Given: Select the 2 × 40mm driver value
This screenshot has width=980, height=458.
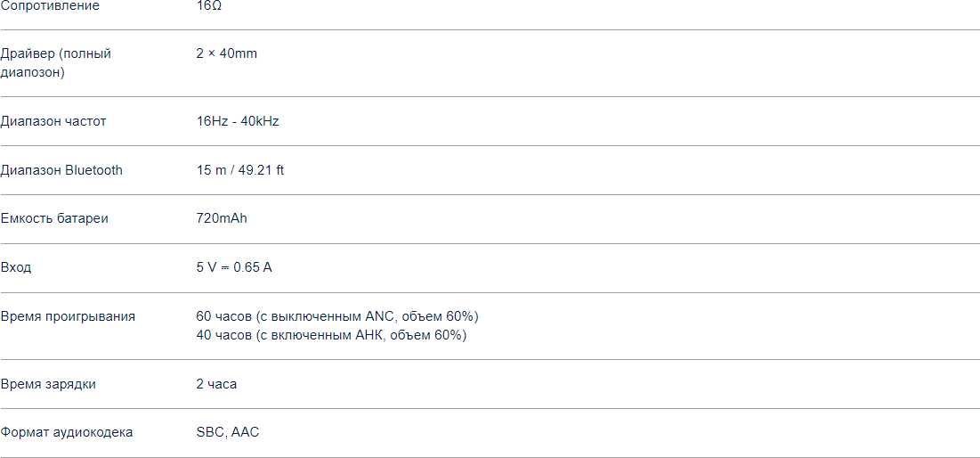Looking at the screenshot, I should tap(226, 53).
